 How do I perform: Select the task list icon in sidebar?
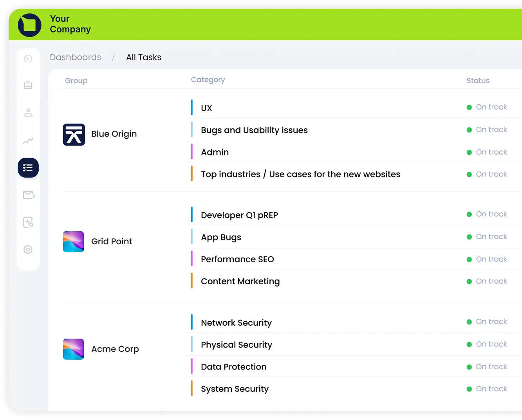[x=28, y=168]
